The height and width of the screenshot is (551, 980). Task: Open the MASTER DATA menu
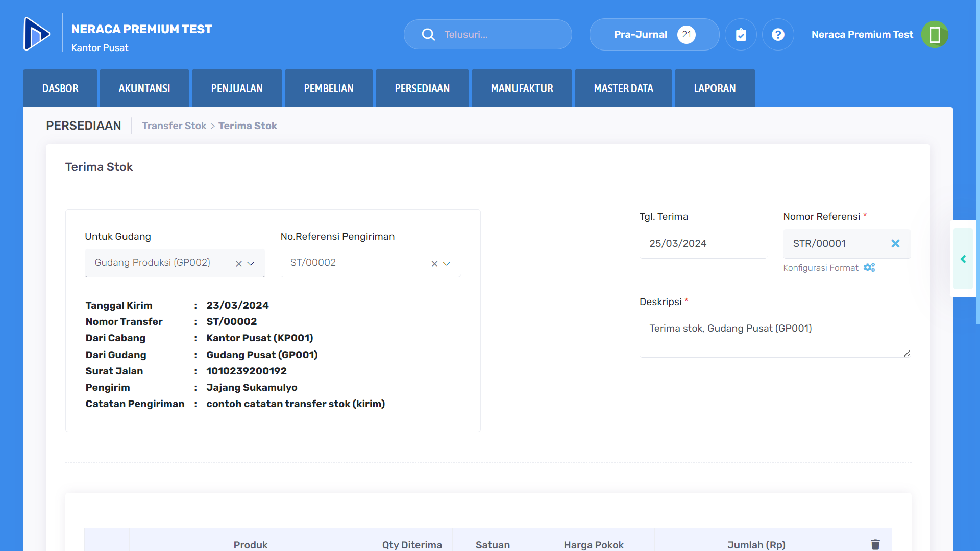tap(623, 88)
